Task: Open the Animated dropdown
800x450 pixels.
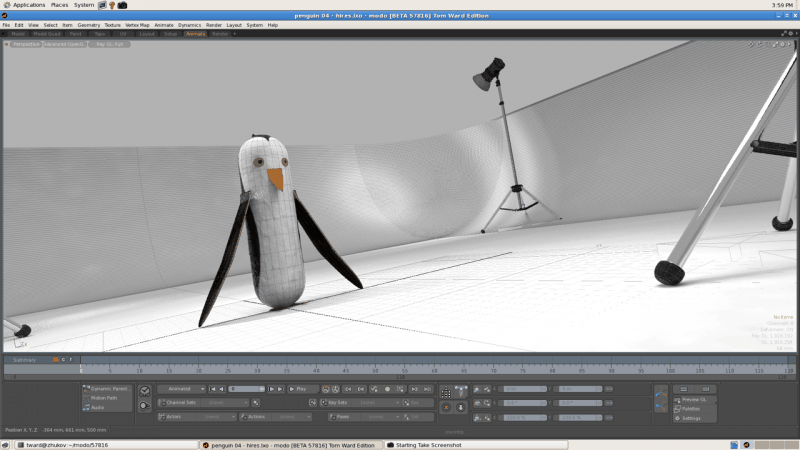Action: tap(182, 389)
